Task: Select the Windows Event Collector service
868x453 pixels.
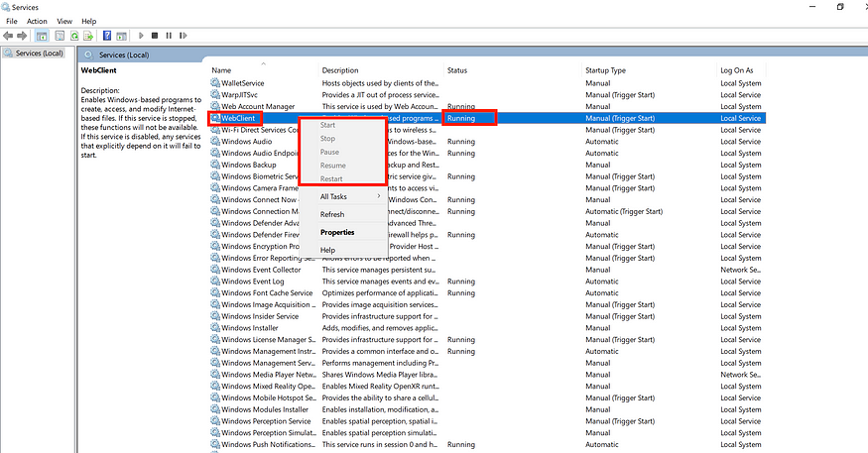Action: pos(261,270)
